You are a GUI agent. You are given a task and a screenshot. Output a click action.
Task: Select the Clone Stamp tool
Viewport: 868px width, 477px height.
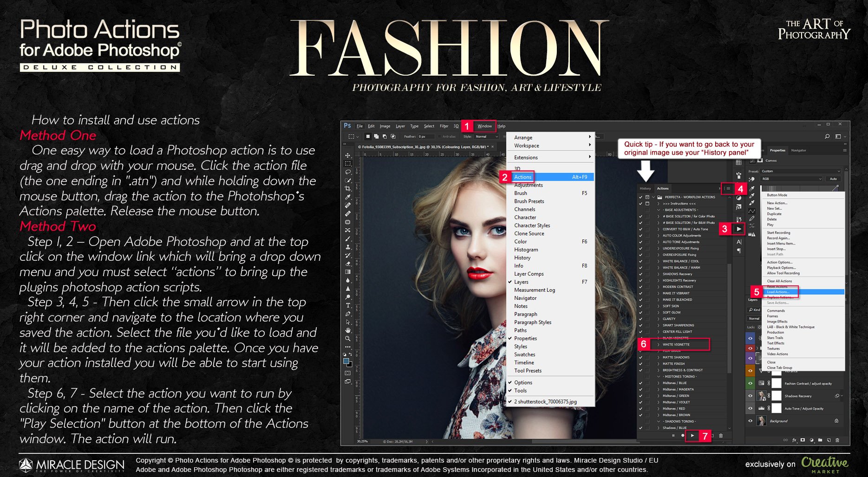(x=348, y=247)
